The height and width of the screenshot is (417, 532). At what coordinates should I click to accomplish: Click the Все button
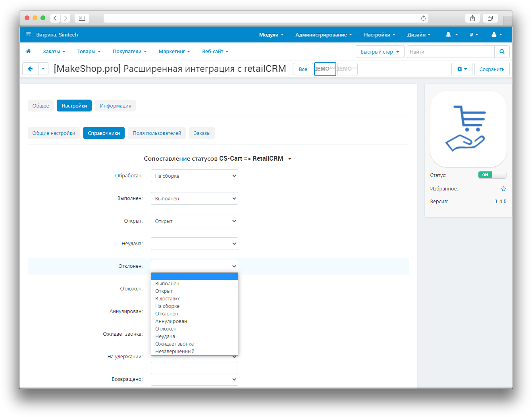[x=303, y=69]
